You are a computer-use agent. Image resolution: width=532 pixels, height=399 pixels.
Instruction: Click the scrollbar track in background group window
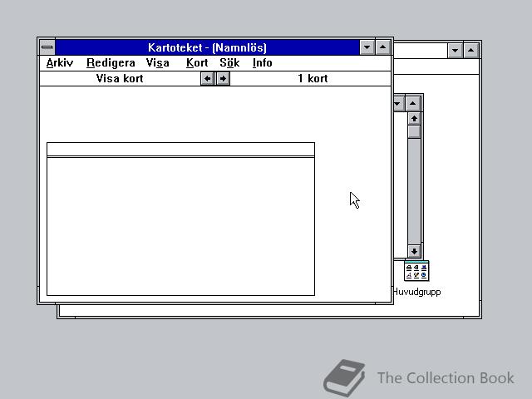tap(414, 192)
